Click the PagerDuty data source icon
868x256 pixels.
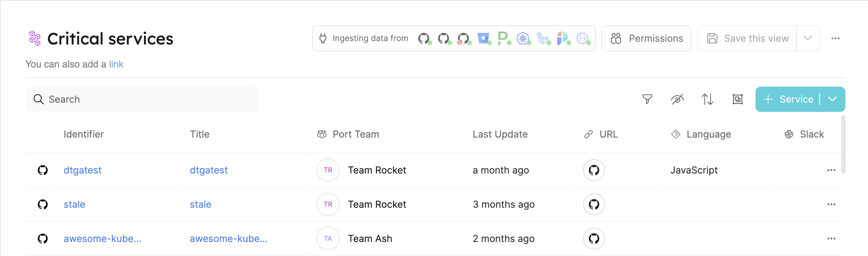(503, 38)
